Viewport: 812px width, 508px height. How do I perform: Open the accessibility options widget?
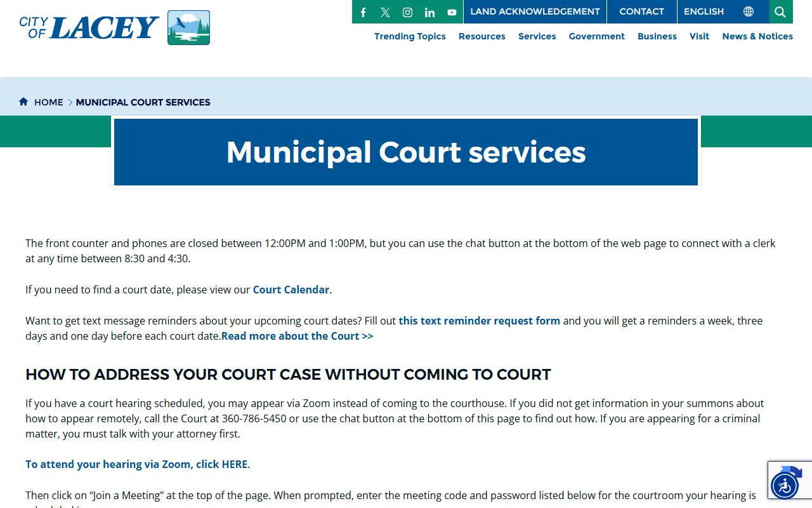coord(785,486)
